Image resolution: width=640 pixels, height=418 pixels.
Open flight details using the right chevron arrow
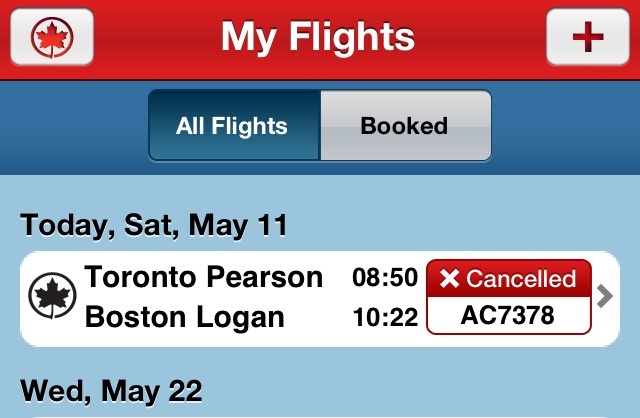[603, 296]
